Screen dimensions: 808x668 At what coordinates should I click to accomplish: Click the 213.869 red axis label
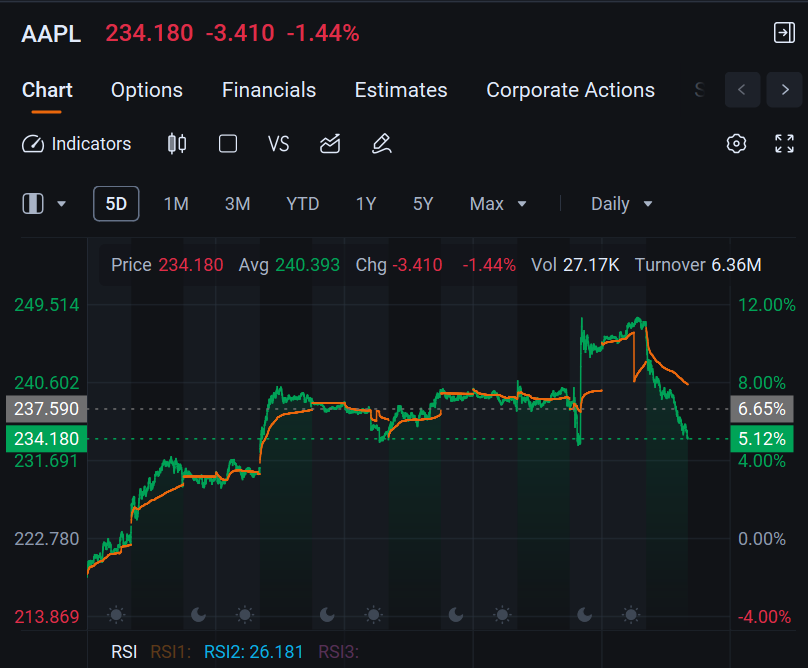47,616
